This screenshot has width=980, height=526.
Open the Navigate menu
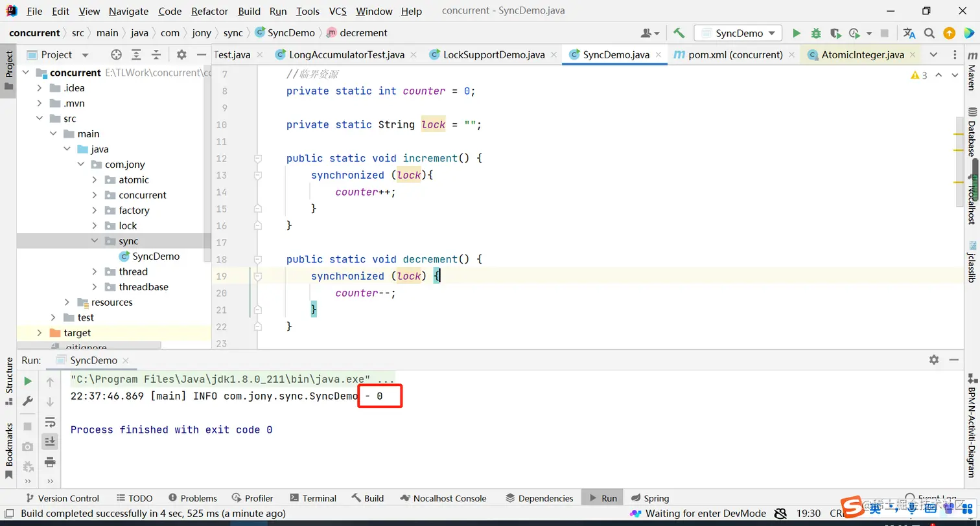point(128,11)
